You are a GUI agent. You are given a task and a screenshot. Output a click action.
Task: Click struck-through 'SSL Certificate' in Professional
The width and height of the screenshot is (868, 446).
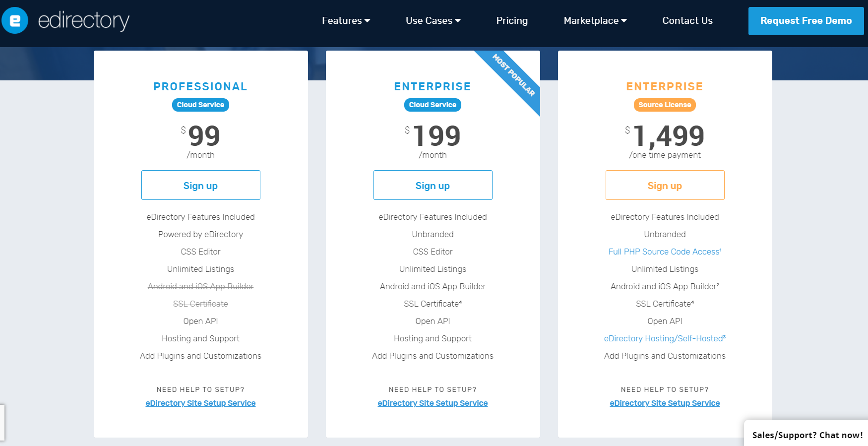tap(201, 304)
